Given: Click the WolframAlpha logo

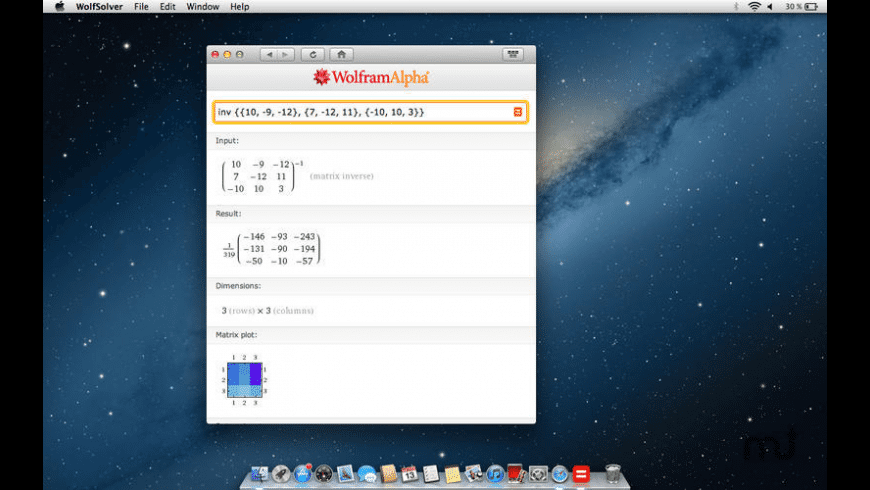Looking at the screenshot, I should tap(371, 77).
